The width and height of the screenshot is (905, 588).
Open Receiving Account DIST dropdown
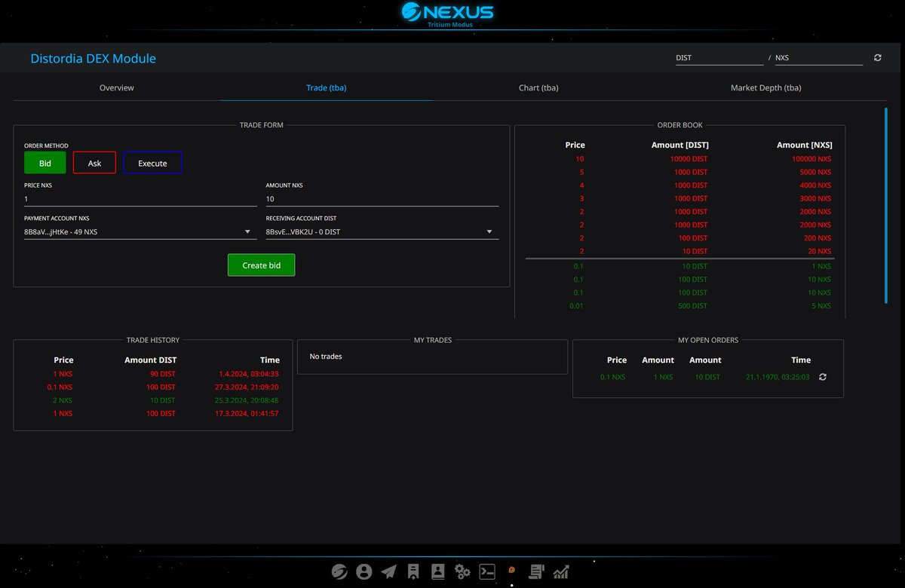382,231
